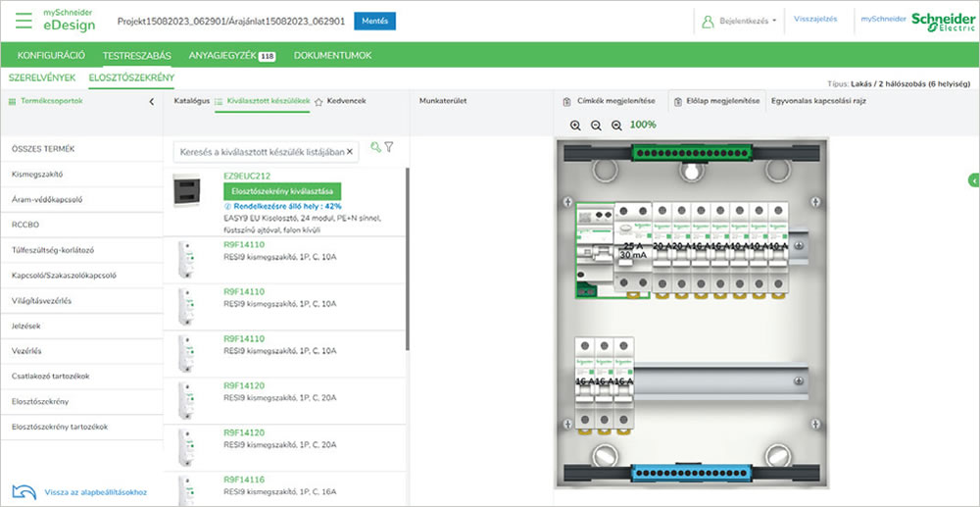
Task: Open the Katalógus tab
Action: tap(192, 101)
